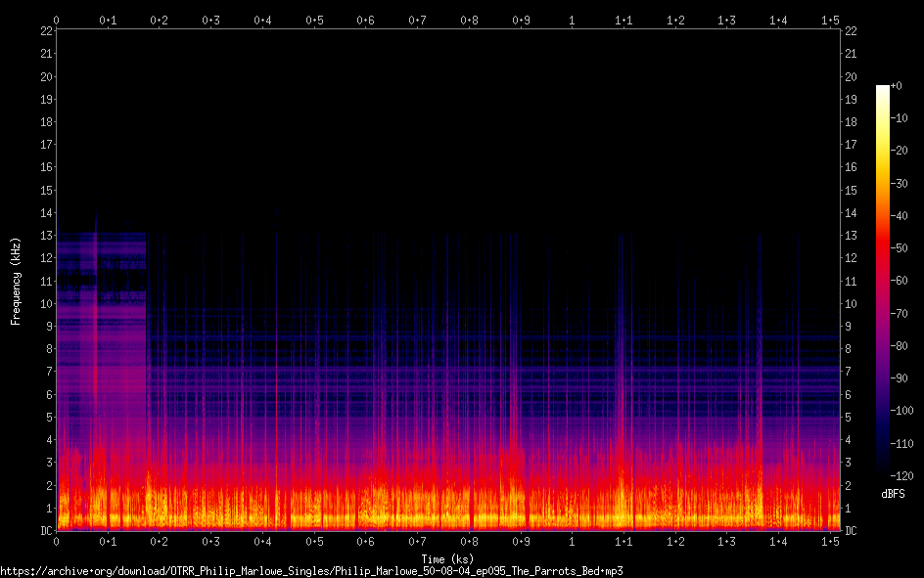Click the 1.1 time tick on top axis
Screen dimensions: 924x578
tap(624, 20)
